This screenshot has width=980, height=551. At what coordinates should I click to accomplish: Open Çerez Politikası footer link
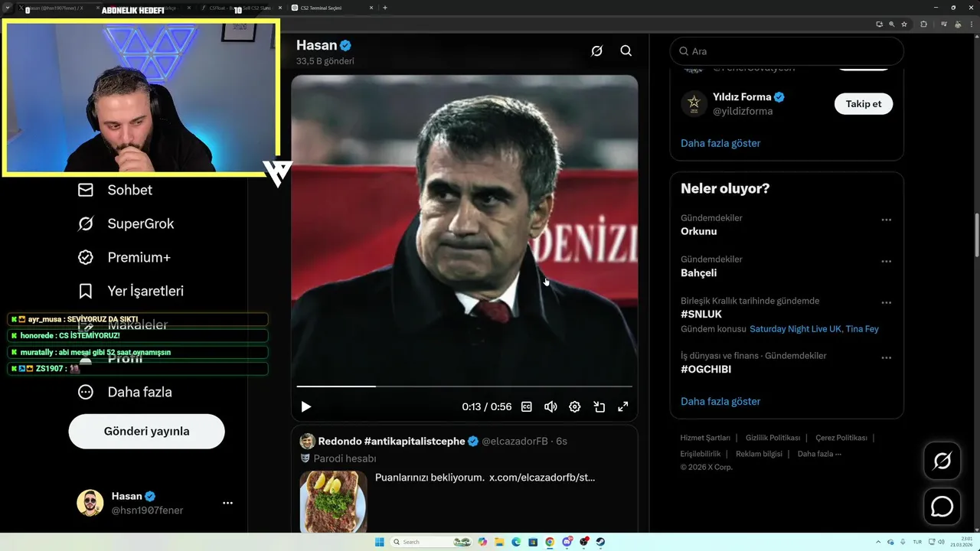[841, 438]
